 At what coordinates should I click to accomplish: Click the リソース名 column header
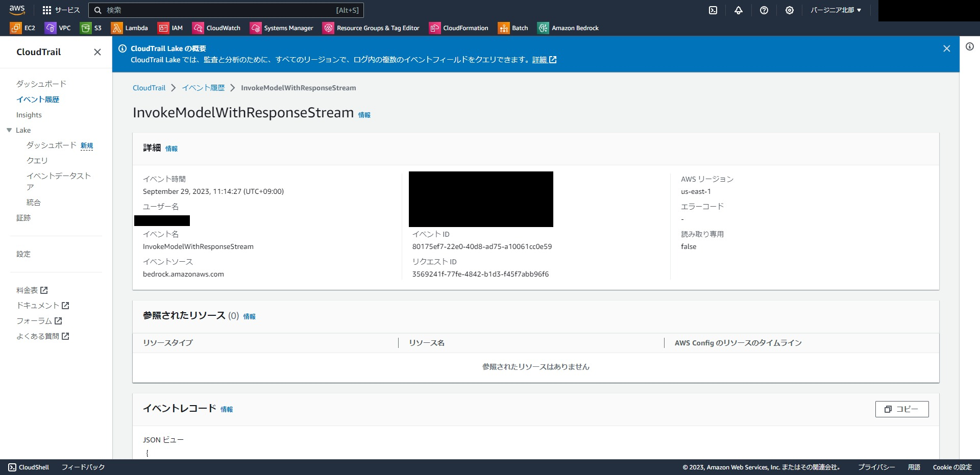tap(427, 343)
